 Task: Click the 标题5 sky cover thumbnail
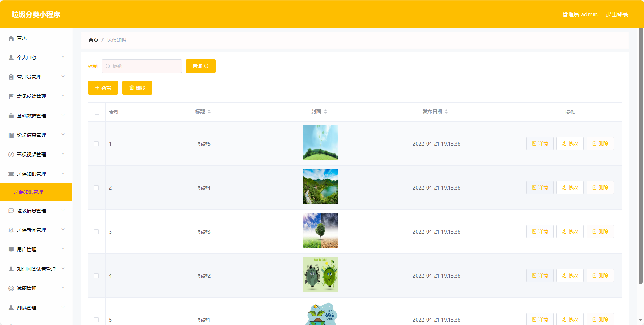tap(321, 142)
